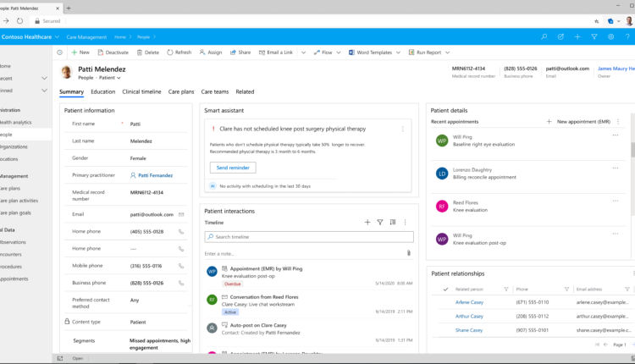Open the Care plans tab

tap(181, 91)
